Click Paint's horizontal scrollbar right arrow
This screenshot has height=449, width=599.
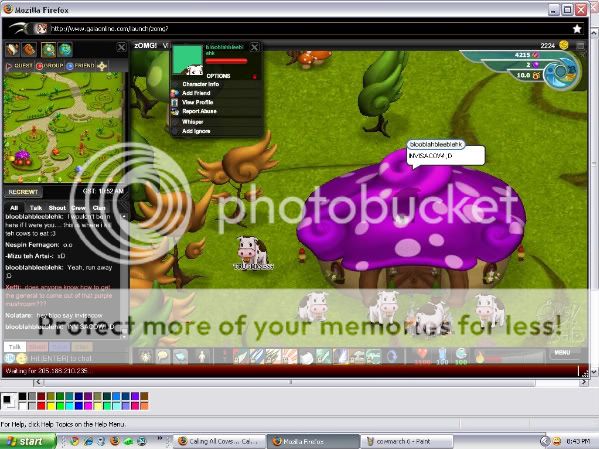(x=583, y=382)
